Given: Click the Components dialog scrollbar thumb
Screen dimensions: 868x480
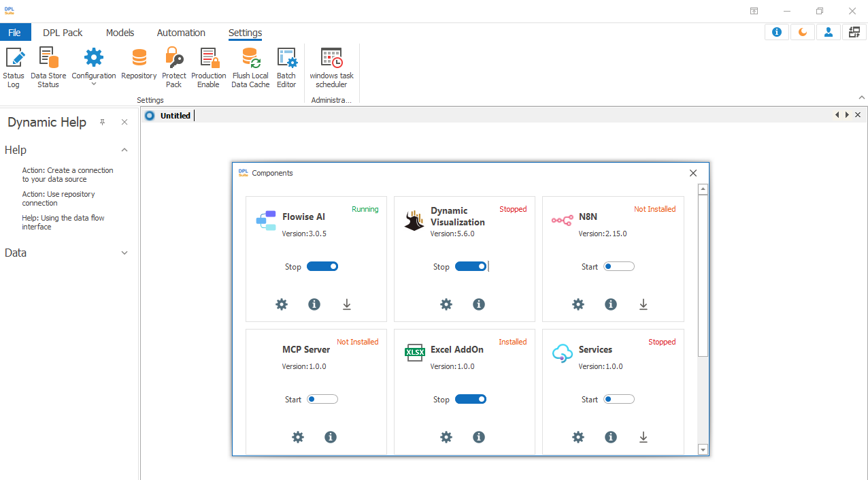Looking at the screenshot, I should [x=703, y=275].
